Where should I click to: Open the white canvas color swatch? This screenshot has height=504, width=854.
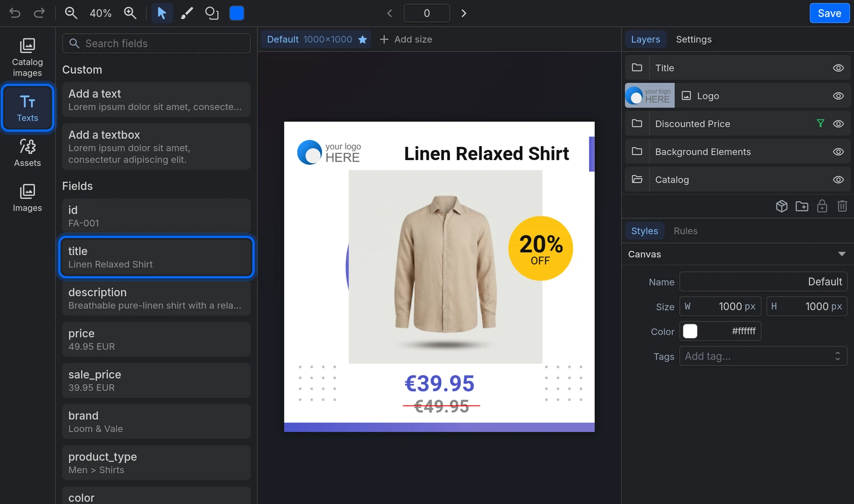tap(690, 331)
